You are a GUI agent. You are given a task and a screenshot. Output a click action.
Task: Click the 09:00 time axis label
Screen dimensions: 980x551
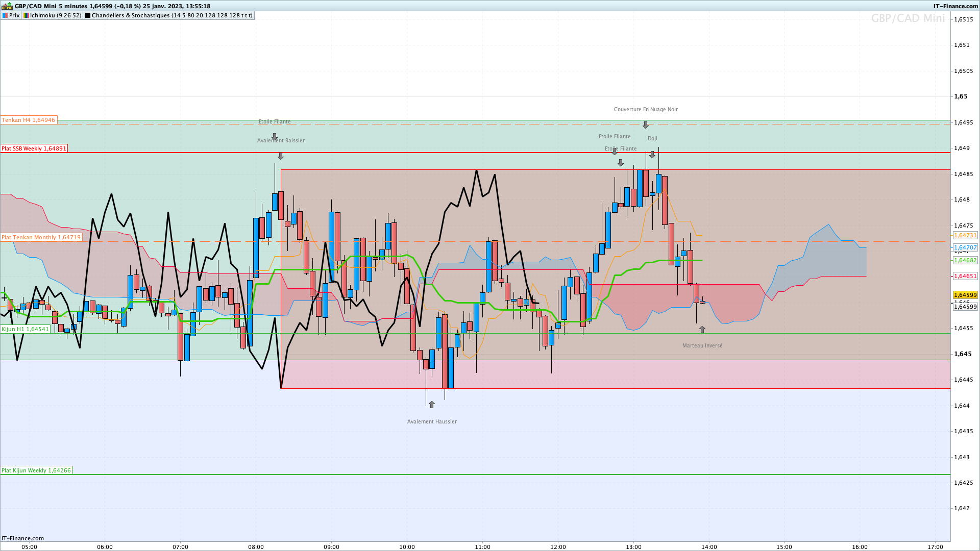[x=331, y=547]
